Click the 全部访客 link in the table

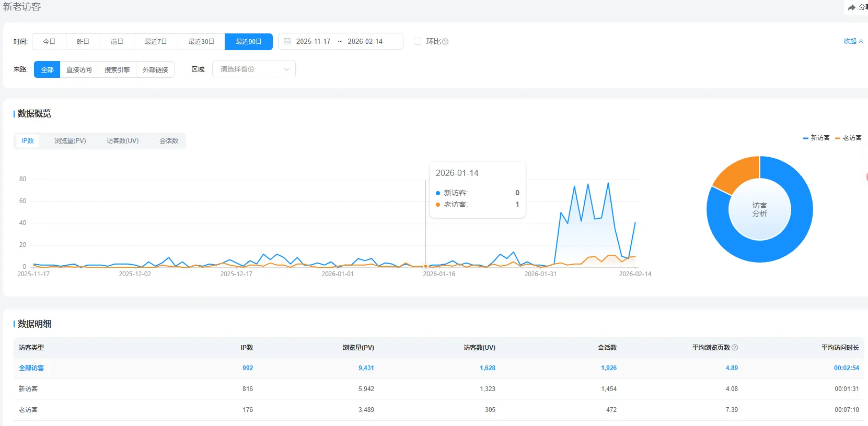click(31, 368)
